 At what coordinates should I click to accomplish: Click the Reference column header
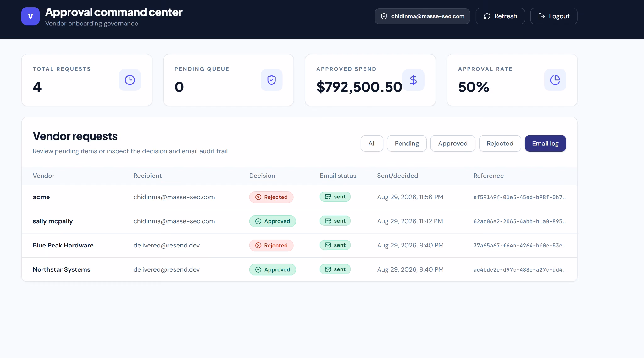[489, 176]
